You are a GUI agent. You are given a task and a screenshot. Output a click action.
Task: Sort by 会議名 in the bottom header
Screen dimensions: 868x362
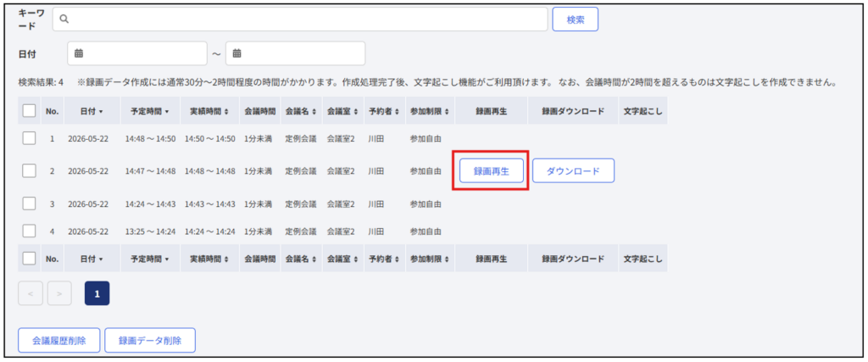coord(301,259)
